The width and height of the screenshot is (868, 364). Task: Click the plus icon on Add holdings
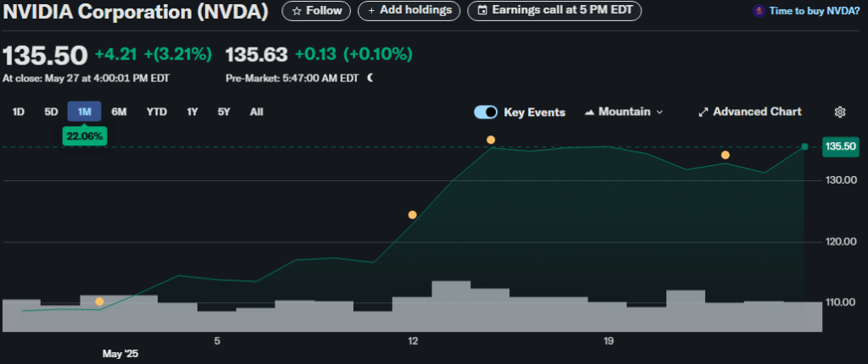pyautogui.click(x=371, y=11)
